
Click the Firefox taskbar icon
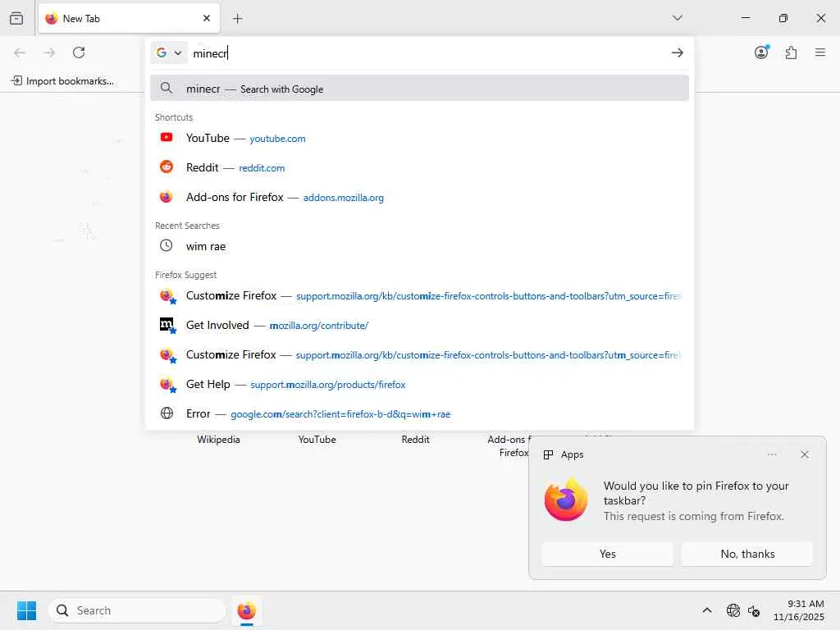point(246,610)
